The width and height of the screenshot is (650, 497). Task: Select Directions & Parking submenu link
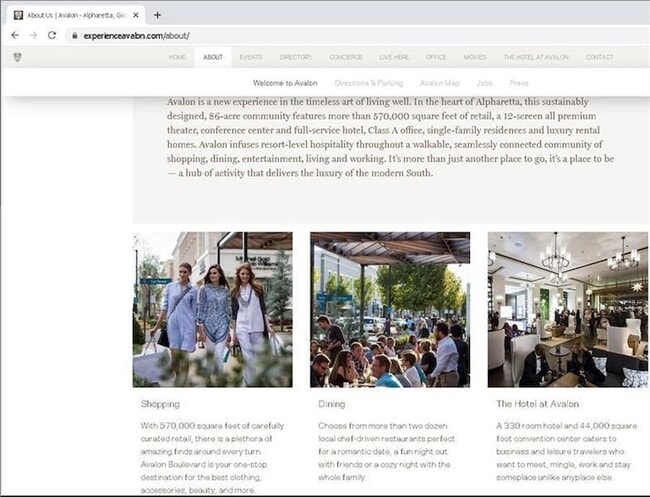[x=369, y=83]
